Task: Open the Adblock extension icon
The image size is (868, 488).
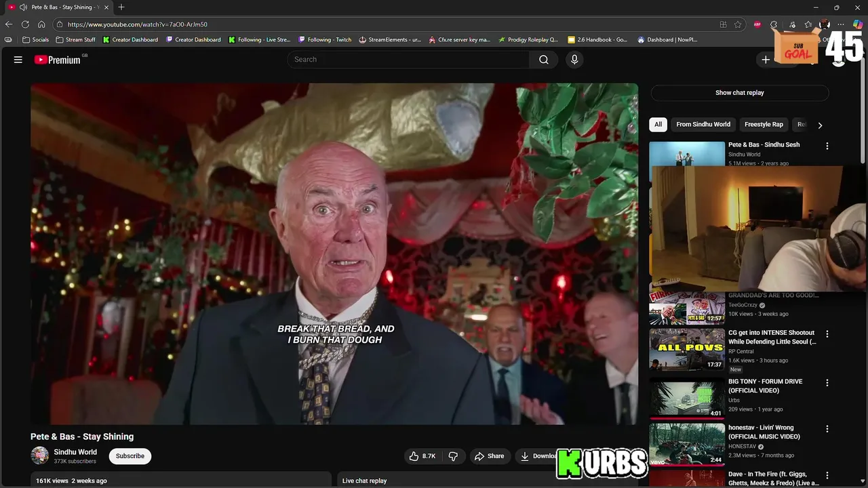Action: (757, 24)
